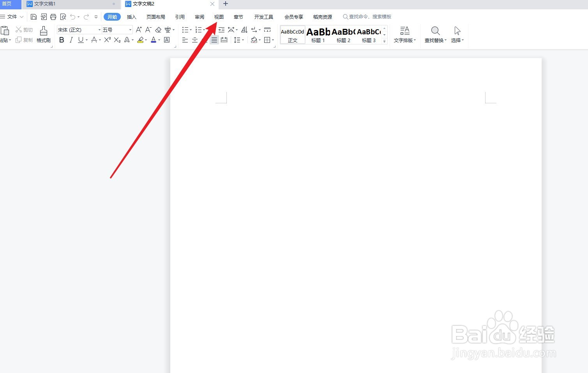The width and height of the screenshot is (588, 373).
Task: Open 稻壳资源 tab
Action: [x=323, y=17]
